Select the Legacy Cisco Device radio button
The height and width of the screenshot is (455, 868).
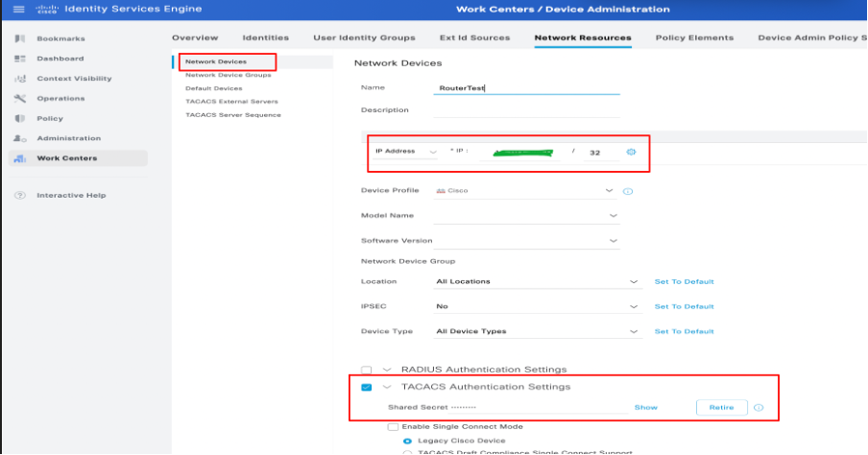[407, 442]
